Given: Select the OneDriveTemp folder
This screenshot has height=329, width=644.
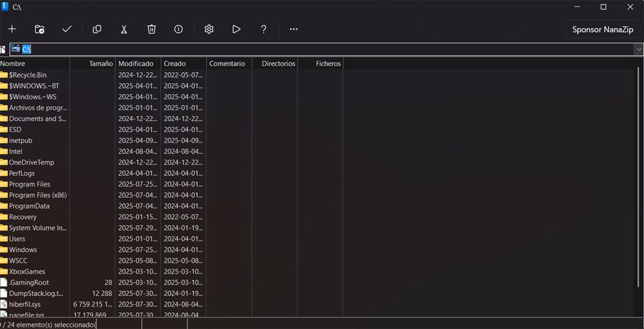Looking at the screenshot, I should click(31, 162).
